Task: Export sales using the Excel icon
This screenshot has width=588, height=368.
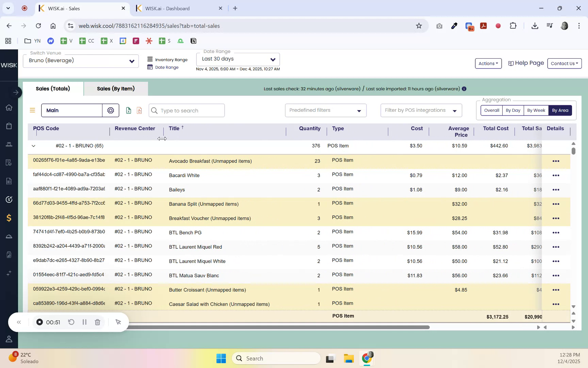Action: click(x=128, y=110)
